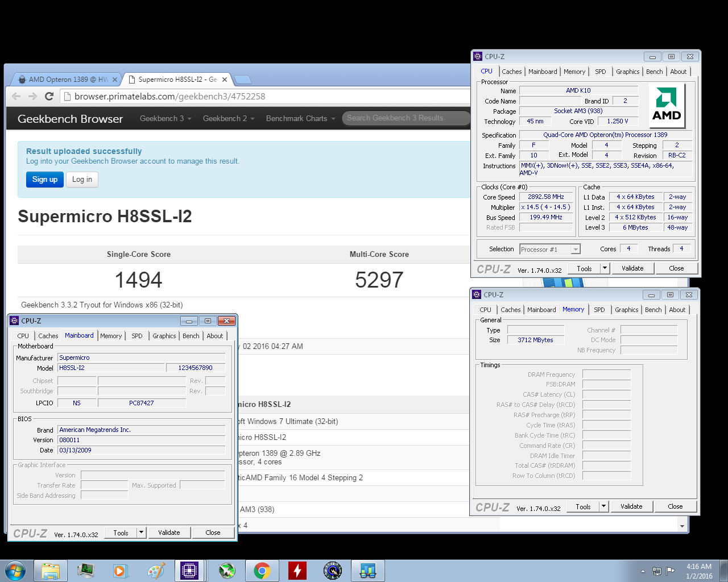Screen dimensions: 728x582
Task: Click the browser address bar URL
Action: [x=170, y=96]
